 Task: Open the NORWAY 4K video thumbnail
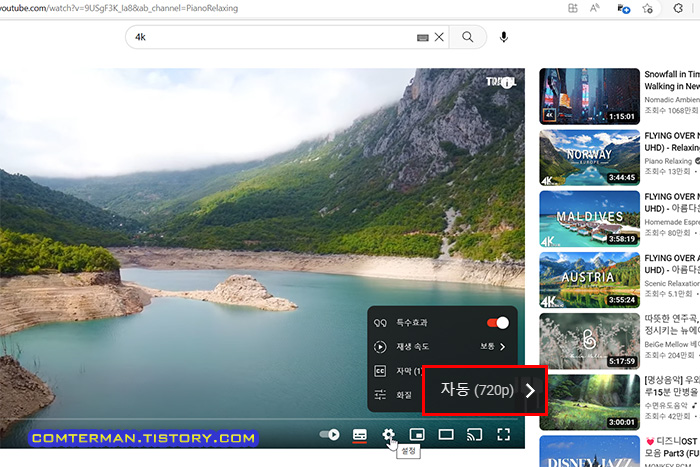click(589, 157)
